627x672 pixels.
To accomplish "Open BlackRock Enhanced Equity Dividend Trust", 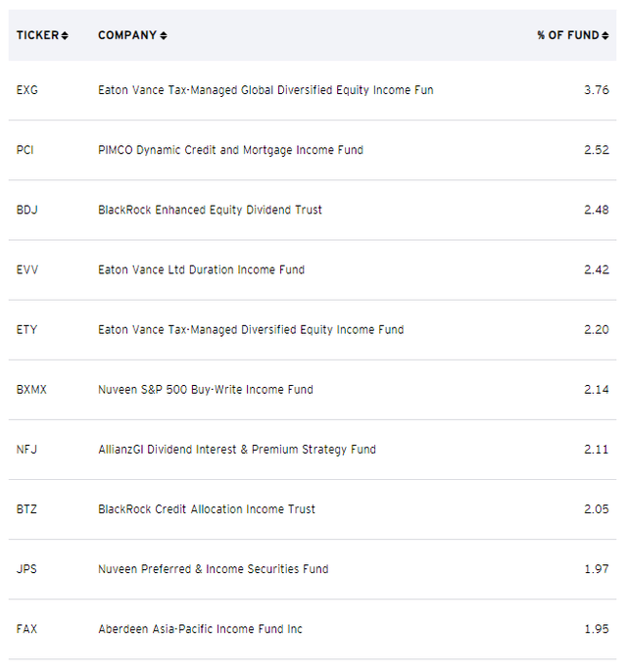I will 210,210.
